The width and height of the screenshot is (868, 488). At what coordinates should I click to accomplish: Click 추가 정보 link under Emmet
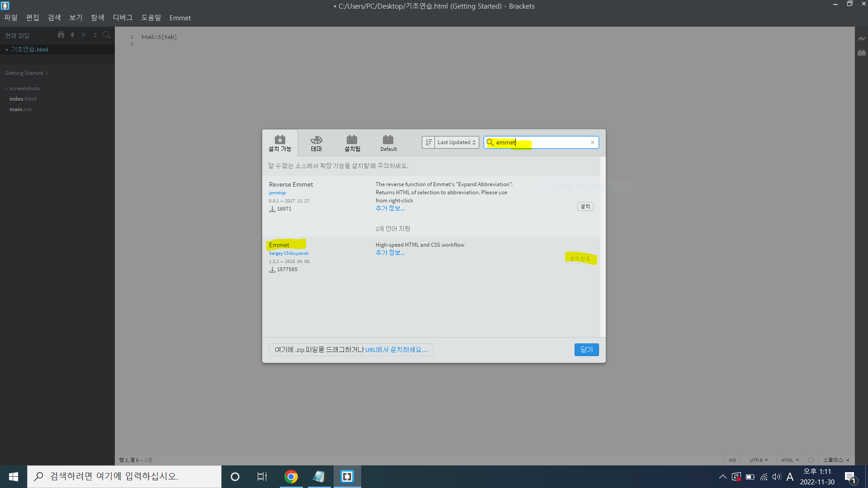tap(390, 253)
